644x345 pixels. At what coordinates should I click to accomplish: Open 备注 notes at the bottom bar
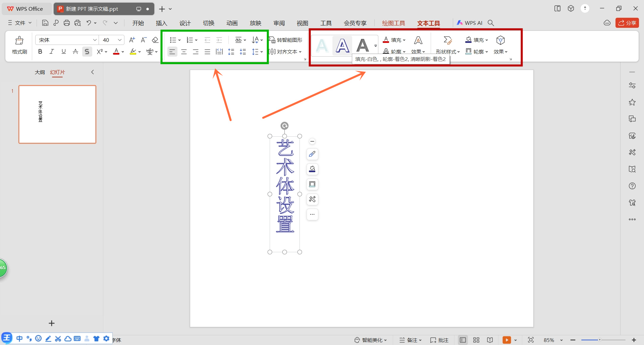click(410, 339)
